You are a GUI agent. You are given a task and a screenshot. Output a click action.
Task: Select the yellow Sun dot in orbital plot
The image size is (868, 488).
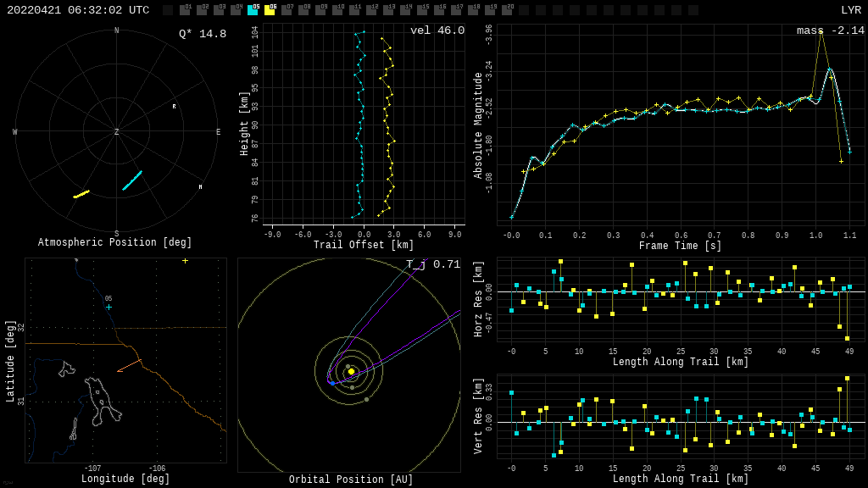pyautogui.click(x=351, y=371)
